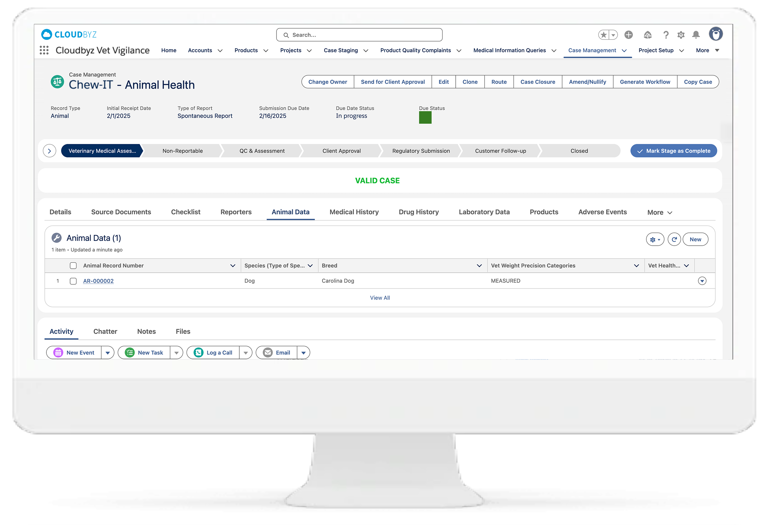Image resolution: width=768 pixels, height=532 pixels.
Task: Click the Generate Workflow button
Action: 645,82
